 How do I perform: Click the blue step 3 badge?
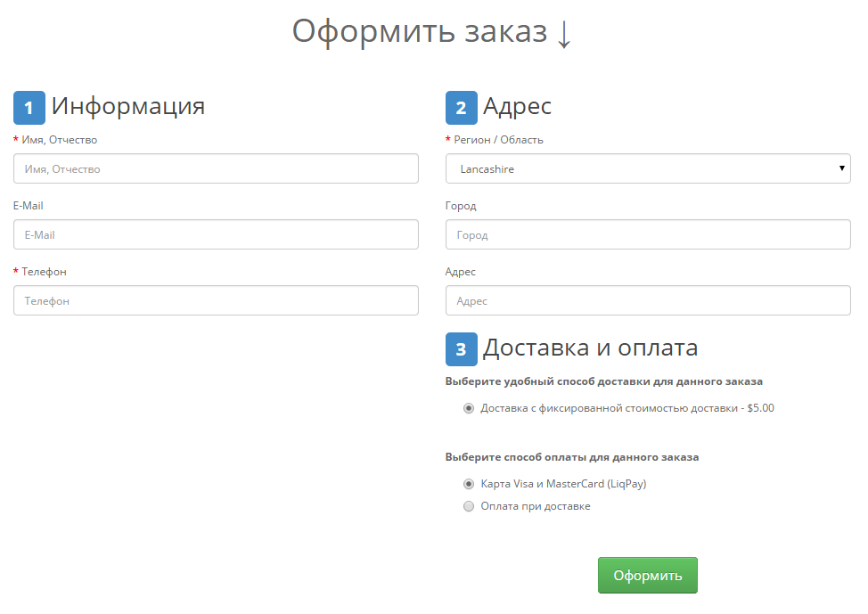point(461,348)
